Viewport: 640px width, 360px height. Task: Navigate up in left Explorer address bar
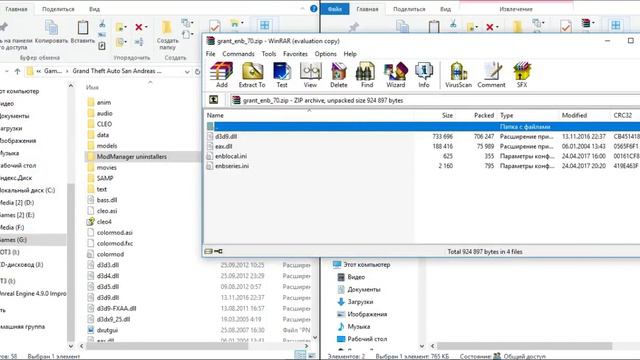coord(17,71)
